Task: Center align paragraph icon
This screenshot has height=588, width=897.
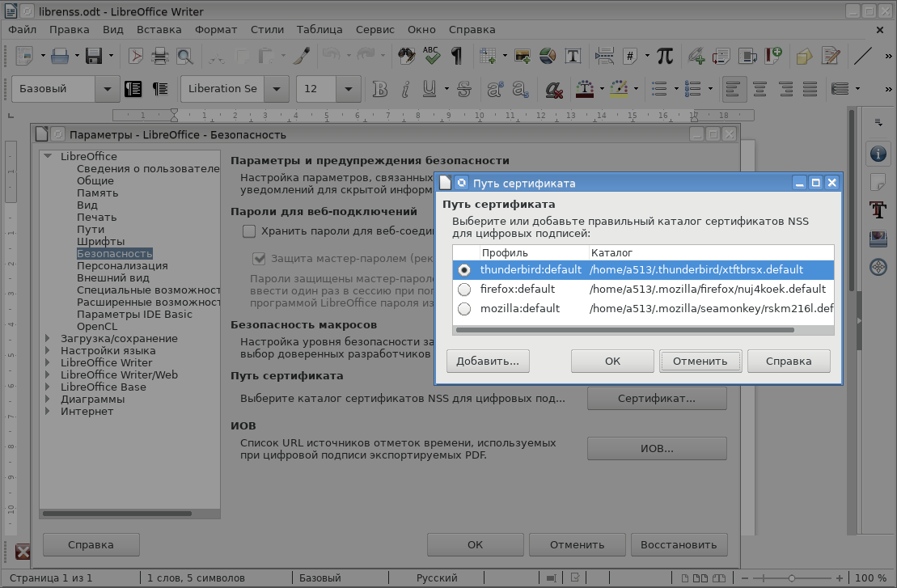Action: [x=759, y=89]
